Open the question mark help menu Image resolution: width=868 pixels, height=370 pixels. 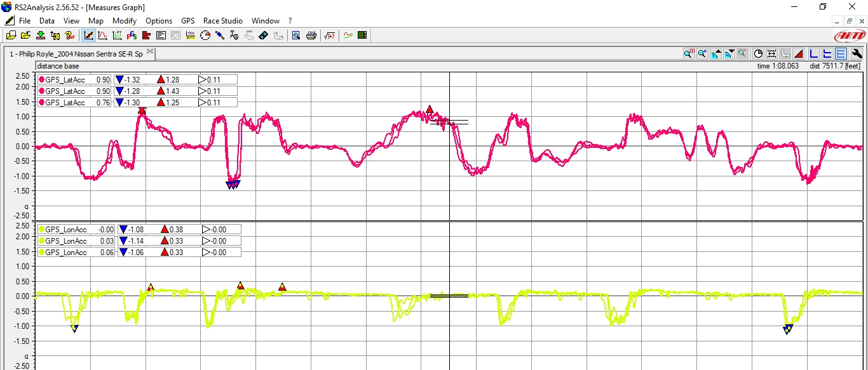290,21
